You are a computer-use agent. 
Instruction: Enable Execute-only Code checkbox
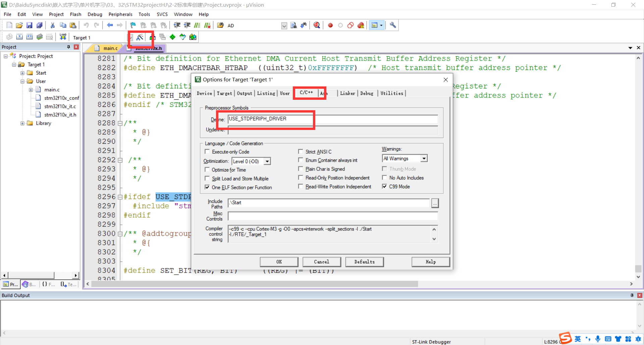(x=207, y=152)
